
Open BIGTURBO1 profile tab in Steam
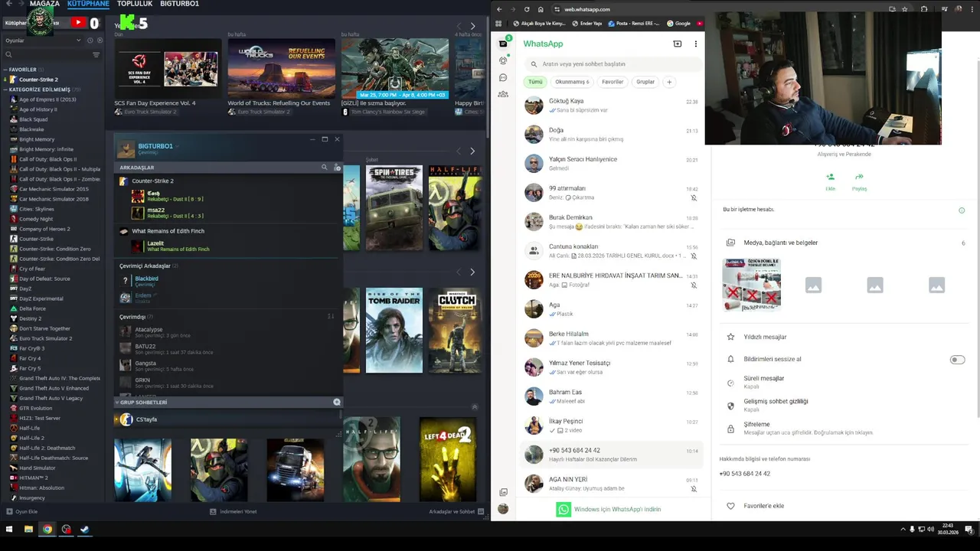pos(179,4)
